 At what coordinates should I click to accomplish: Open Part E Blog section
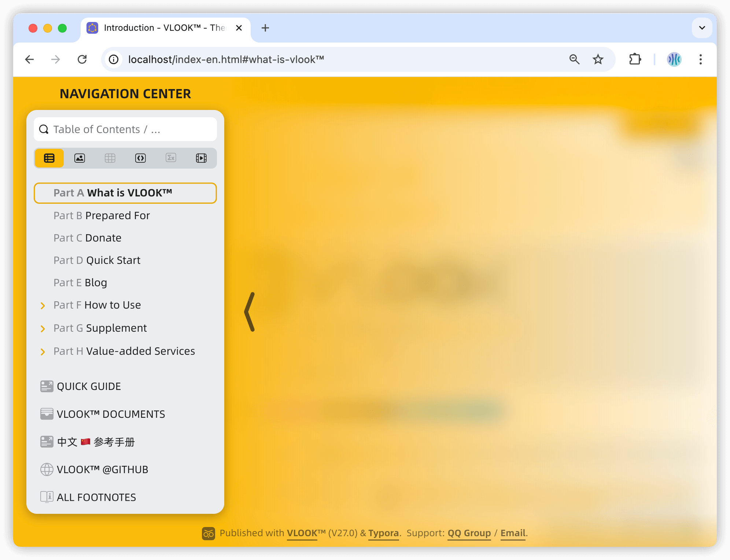(x=80, y=283)
